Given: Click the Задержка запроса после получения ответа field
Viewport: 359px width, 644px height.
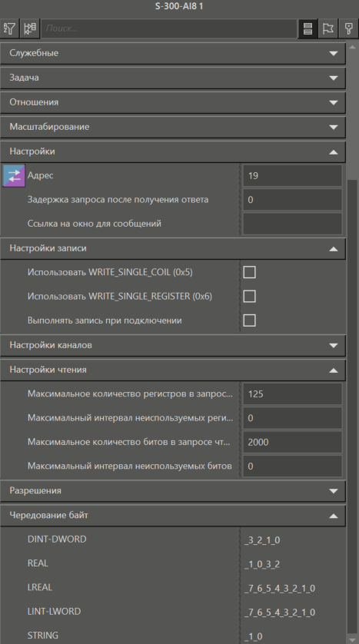Looking at the screenshot, I should (292, 200).
